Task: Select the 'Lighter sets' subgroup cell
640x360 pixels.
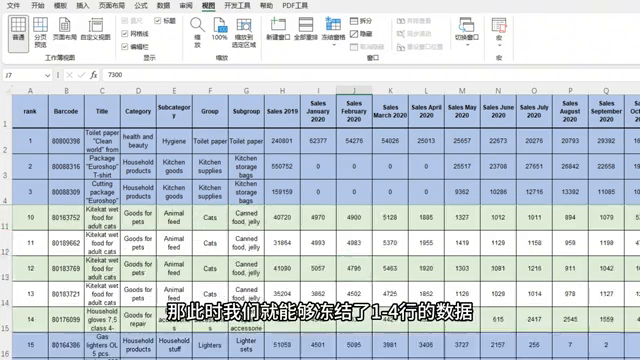Action: click(246, 345)
